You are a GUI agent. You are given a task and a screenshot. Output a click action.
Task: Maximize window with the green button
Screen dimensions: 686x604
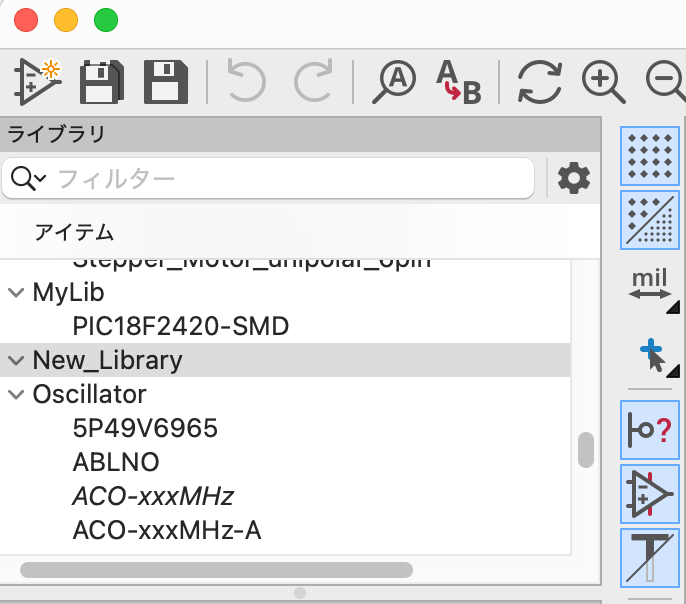click(x=106, y=20)
